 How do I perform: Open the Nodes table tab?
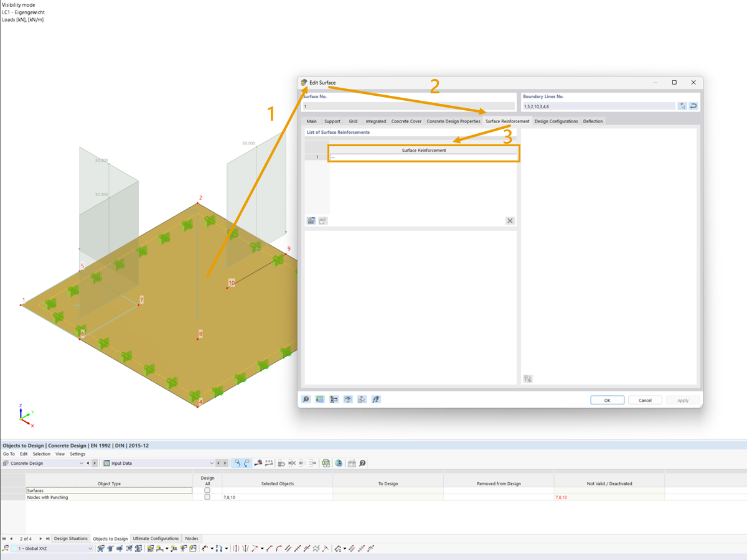point(192,538)
